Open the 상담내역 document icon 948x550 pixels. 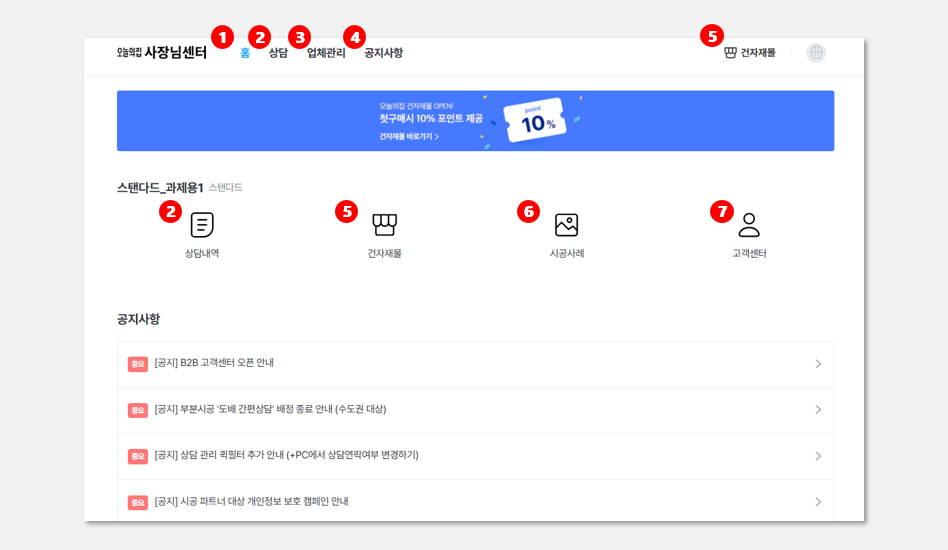click(202, 225)
